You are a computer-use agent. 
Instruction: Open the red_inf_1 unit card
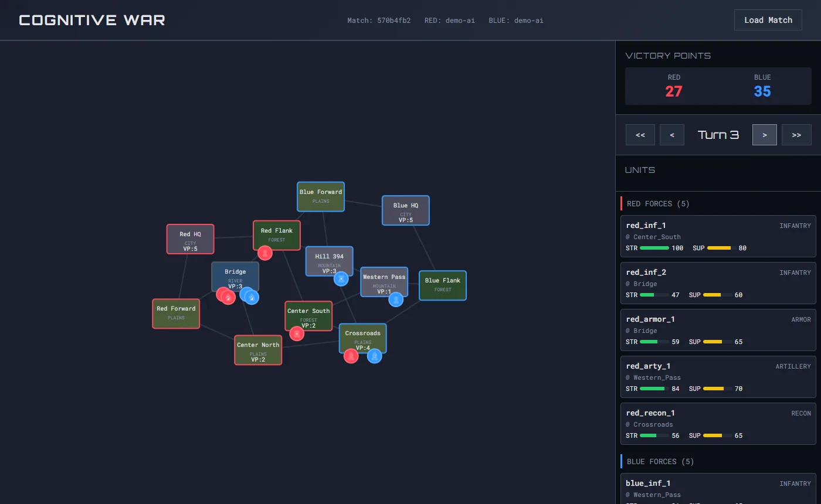coord(718,236)
